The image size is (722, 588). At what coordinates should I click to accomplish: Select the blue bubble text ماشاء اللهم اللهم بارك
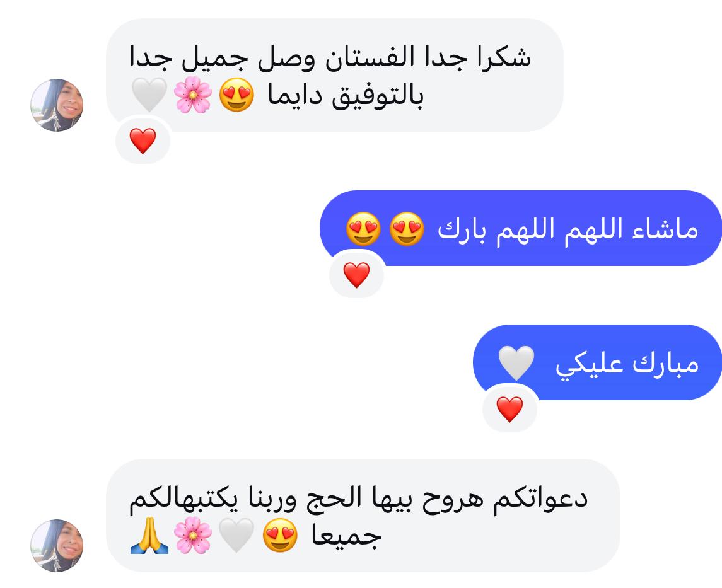coord(568,229)
